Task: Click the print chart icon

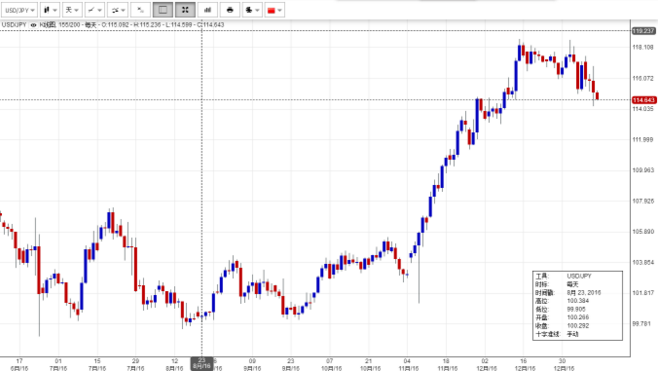Action: coord(230,10)
